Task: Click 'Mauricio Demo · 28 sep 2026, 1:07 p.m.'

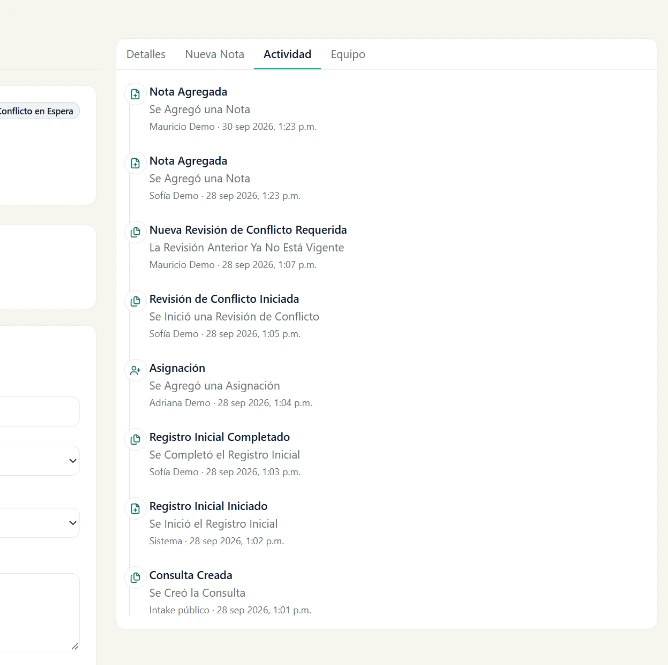Action: point(233,265)
